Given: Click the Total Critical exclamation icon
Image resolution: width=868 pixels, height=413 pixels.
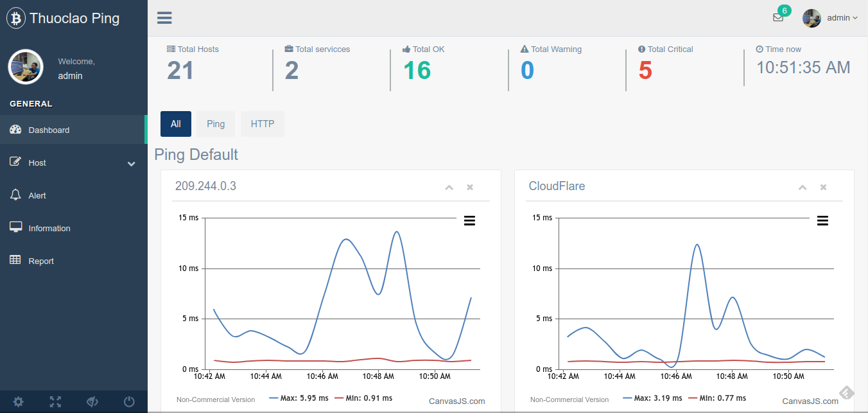Looking at the screenshot, I should [x=642, y=49].
